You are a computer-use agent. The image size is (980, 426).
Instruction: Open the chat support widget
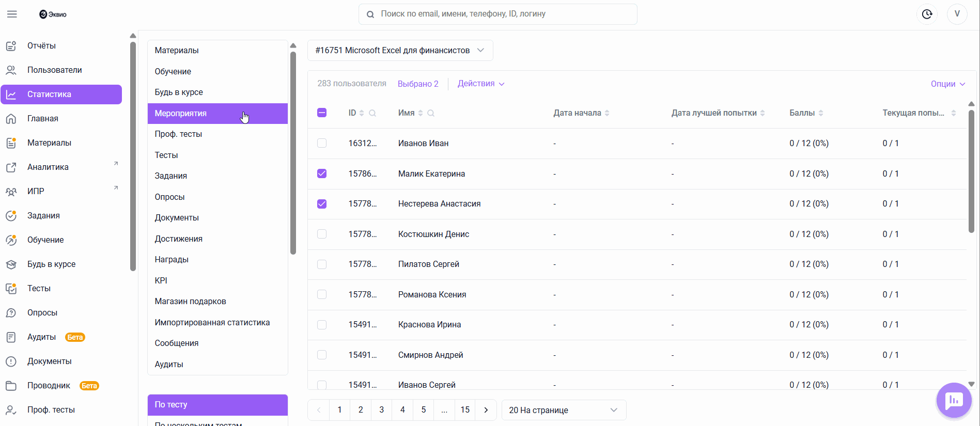pos(954,400)
